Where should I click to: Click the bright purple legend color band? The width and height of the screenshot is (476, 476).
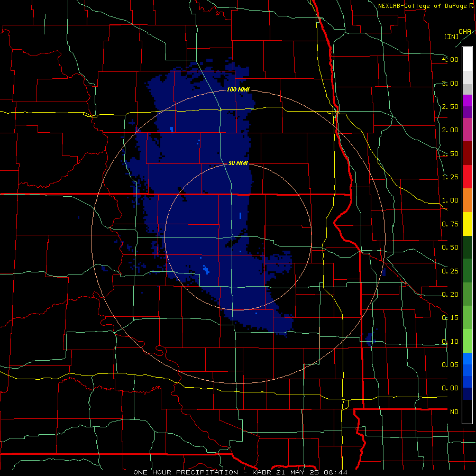(467, 101)
